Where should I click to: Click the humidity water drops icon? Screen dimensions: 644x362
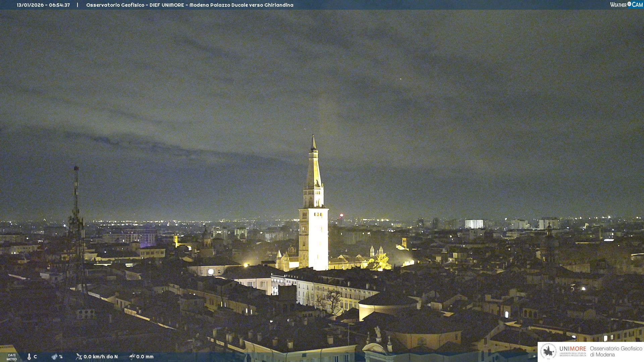coord(54,357)
